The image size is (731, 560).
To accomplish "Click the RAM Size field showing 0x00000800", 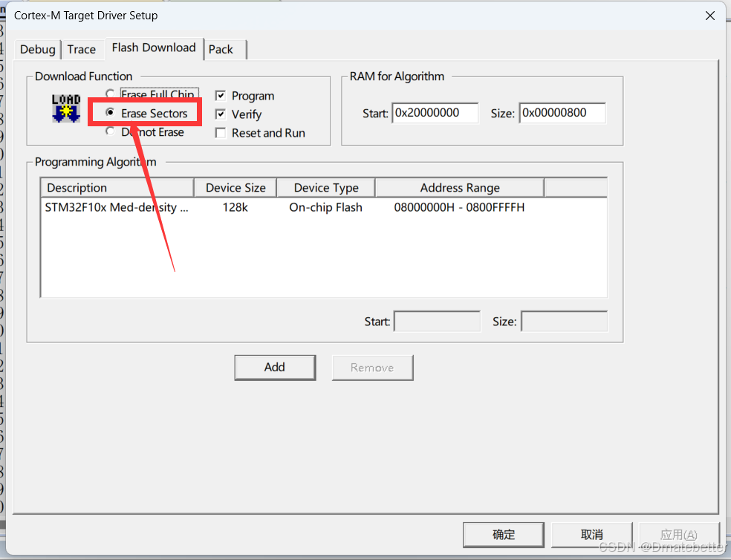I will coord(562,113).
